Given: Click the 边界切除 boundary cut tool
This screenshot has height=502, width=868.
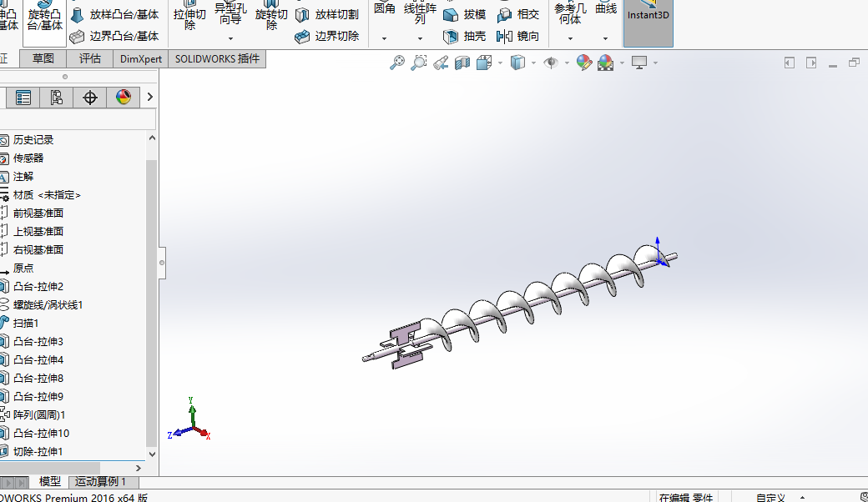Looking at the screenshot, I should tap(327, 36).
